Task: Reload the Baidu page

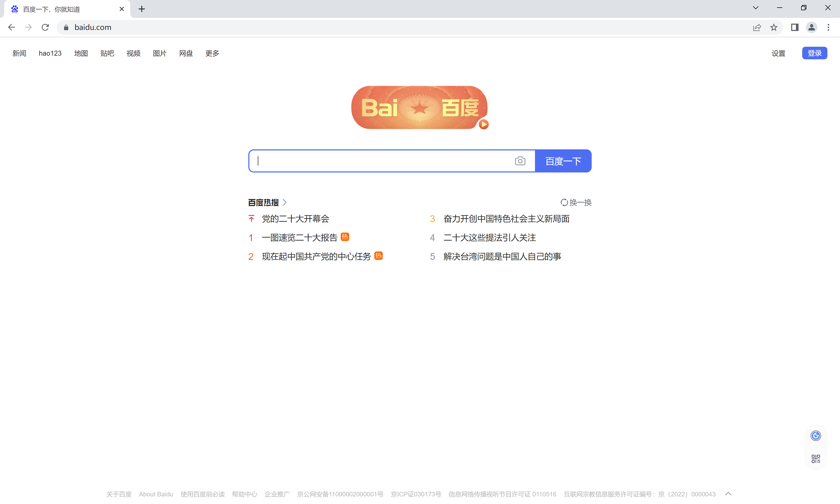Action: [45, 27]
